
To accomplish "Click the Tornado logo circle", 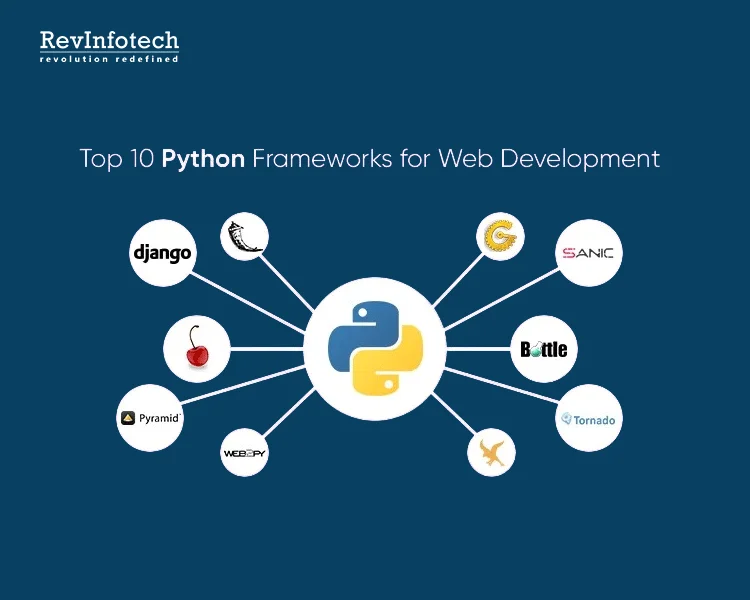I will coord(589,419).
